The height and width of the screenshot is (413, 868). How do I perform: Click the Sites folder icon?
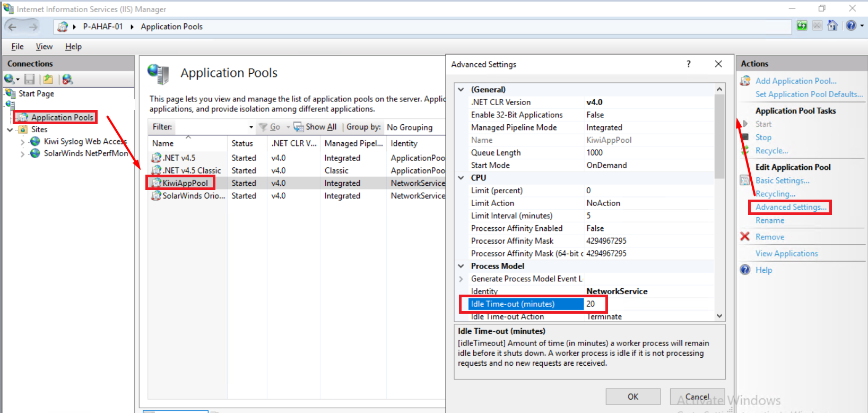tap(23, 130)
